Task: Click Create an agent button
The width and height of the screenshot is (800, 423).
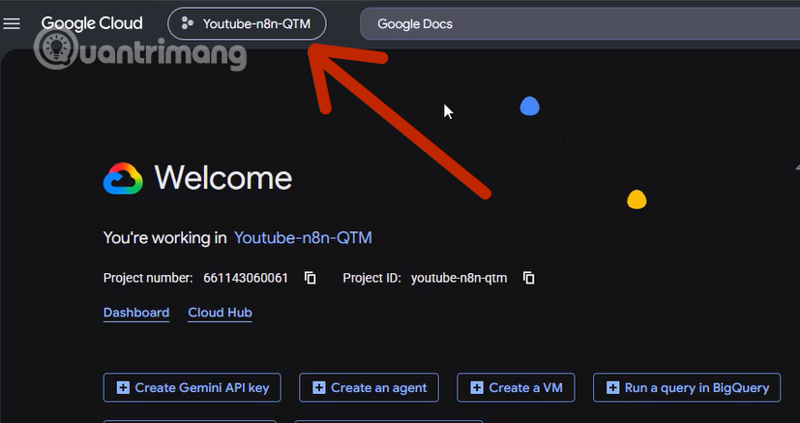Action: (369, 388)
